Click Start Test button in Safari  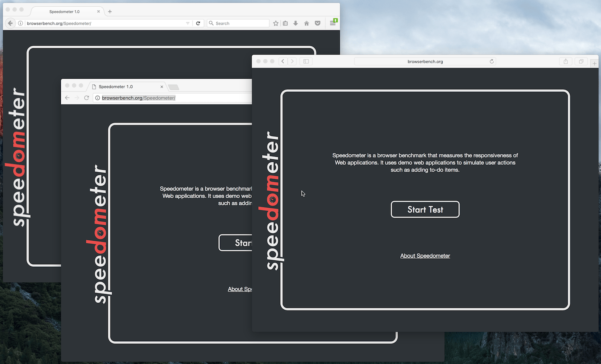[x=425, y=209]
